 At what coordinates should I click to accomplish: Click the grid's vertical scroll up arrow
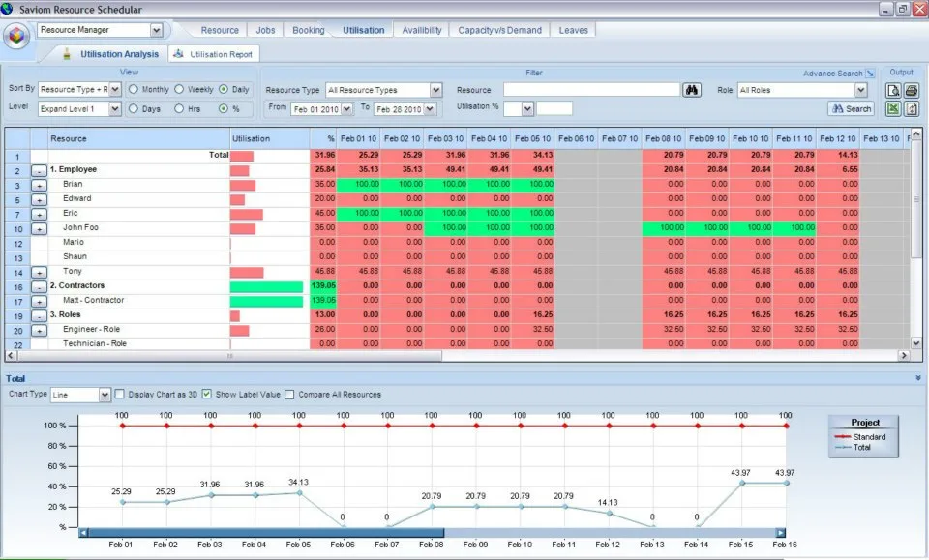[916, 133]
